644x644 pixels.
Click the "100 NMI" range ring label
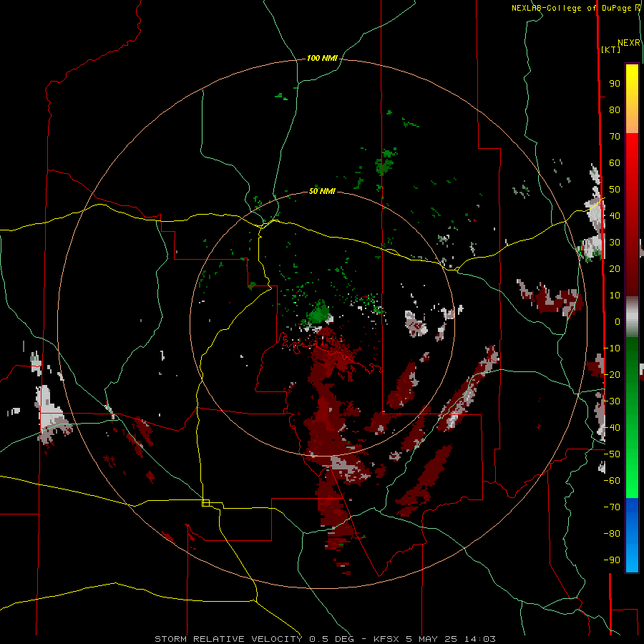tap(322, 59)
